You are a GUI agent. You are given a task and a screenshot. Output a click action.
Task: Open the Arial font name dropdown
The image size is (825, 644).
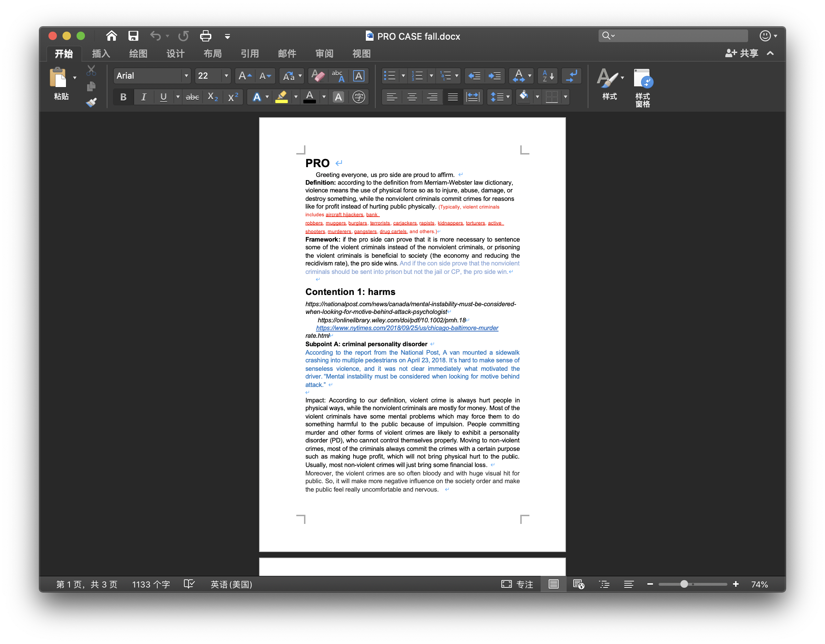pyautogui.click(x=186, y=76)
